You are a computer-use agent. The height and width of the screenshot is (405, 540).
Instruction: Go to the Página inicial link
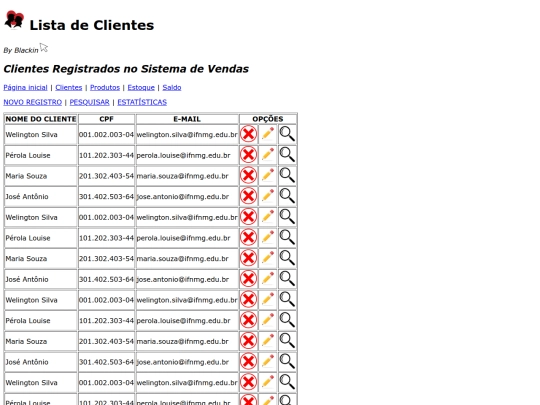pyautogui.click(x=25, y=87)
